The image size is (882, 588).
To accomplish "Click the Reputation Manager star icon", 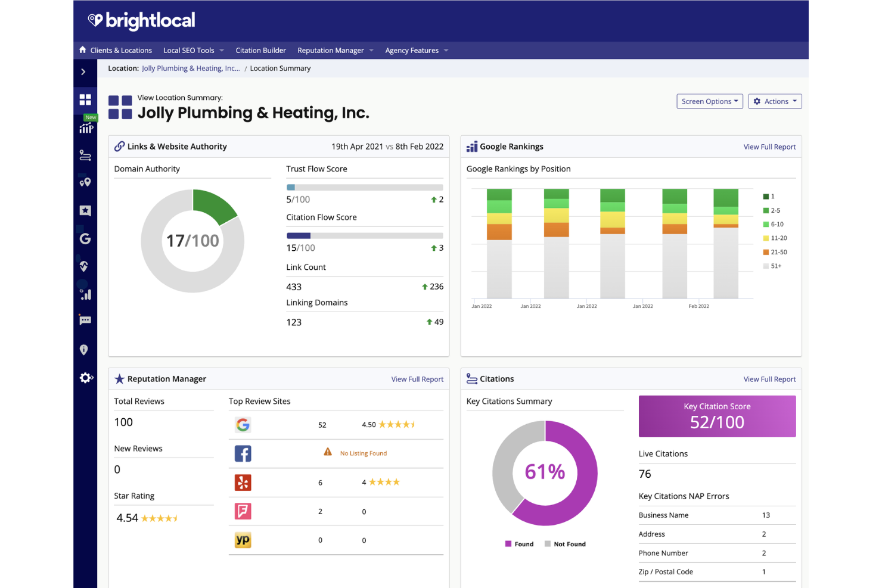I will click(119, 379).
